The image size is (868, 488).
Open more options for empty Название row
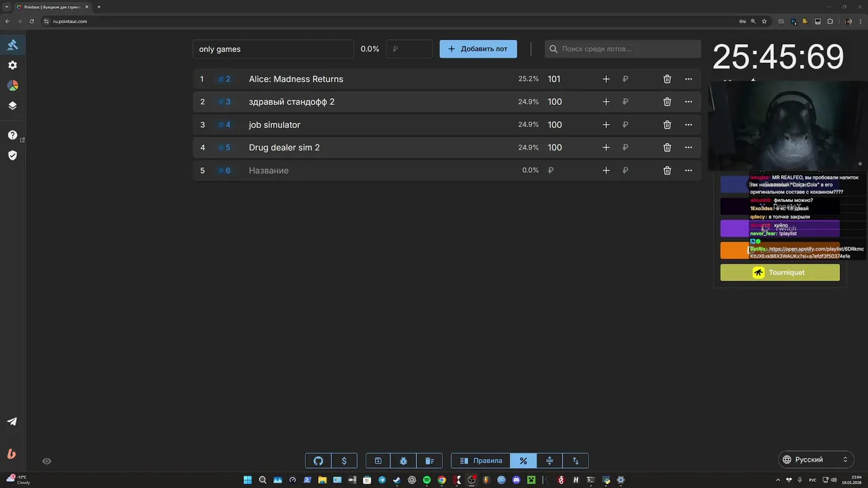tap(688, 171)
